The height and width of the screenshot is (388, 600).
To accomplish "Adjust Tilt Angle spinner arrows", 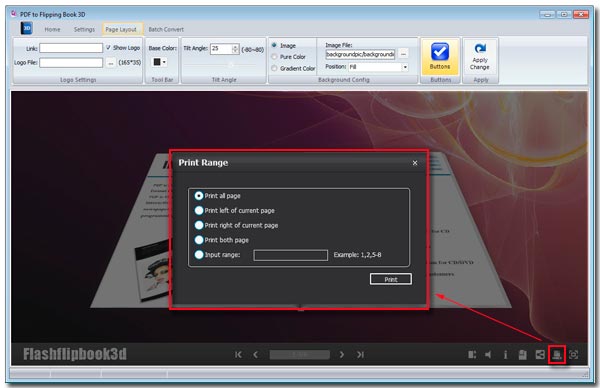I will (235, 49).
